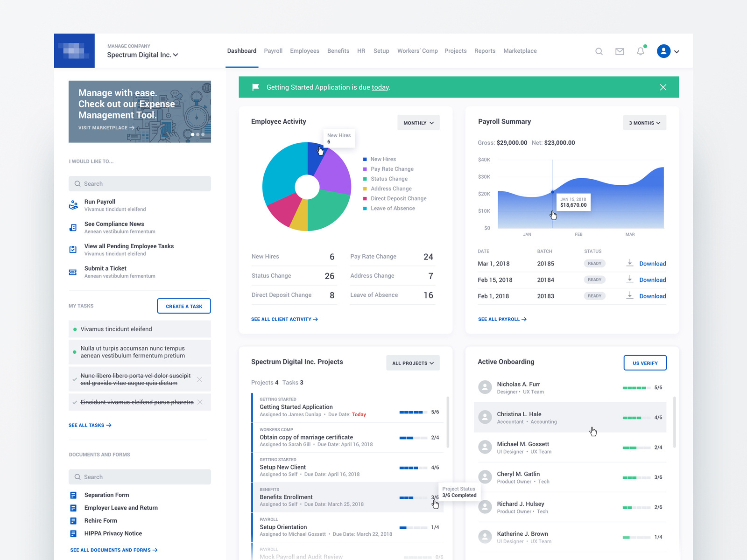Viewport: 747px width, 560px height.
Task: Mark Vivamus tincidunt eleifend task status dot
Action: [x=75, y=329]
